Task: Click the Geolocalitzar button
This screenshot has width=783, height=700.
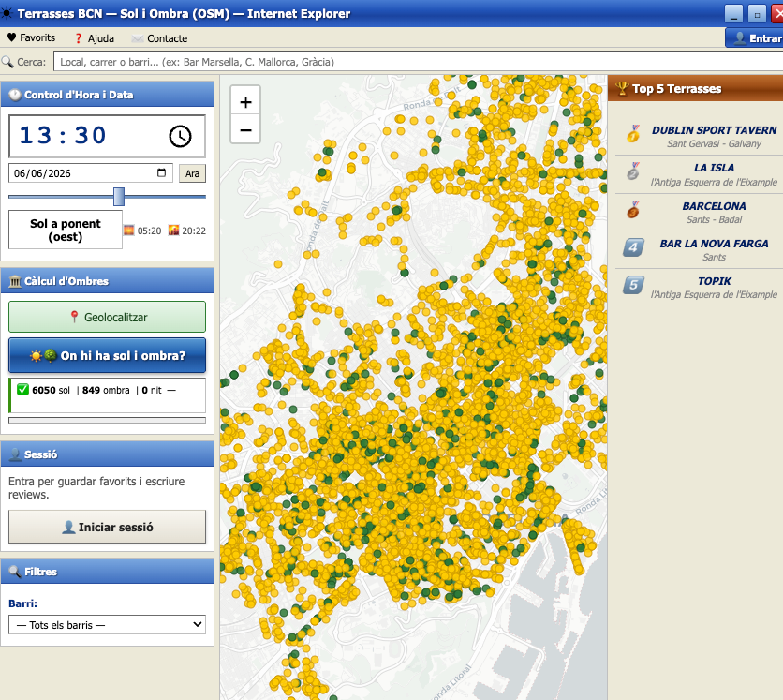Action: pos(107,317)
